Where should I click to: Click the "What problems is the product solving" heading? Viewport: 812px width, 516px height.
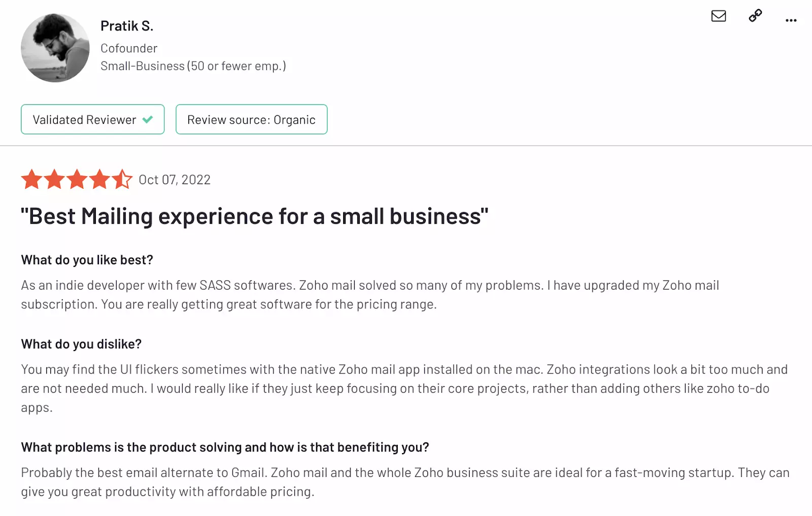[225, 448]
